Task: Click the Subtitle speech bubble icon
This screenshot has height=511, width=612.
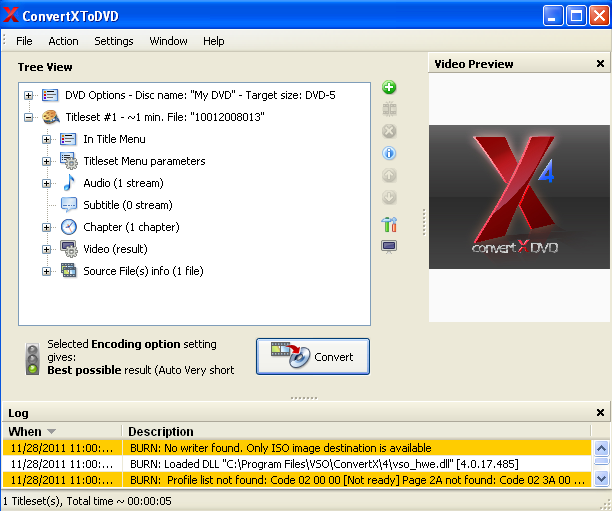Action: coord(69,205)
